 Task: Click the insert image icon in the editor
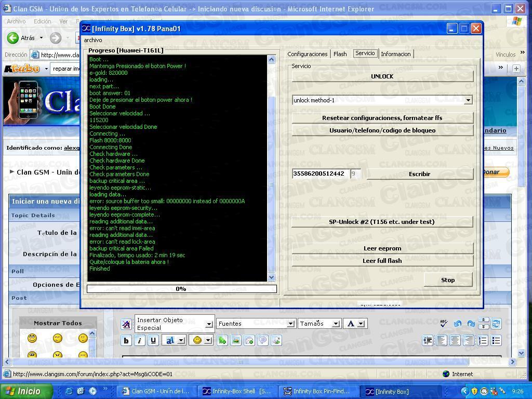(236, 340)
